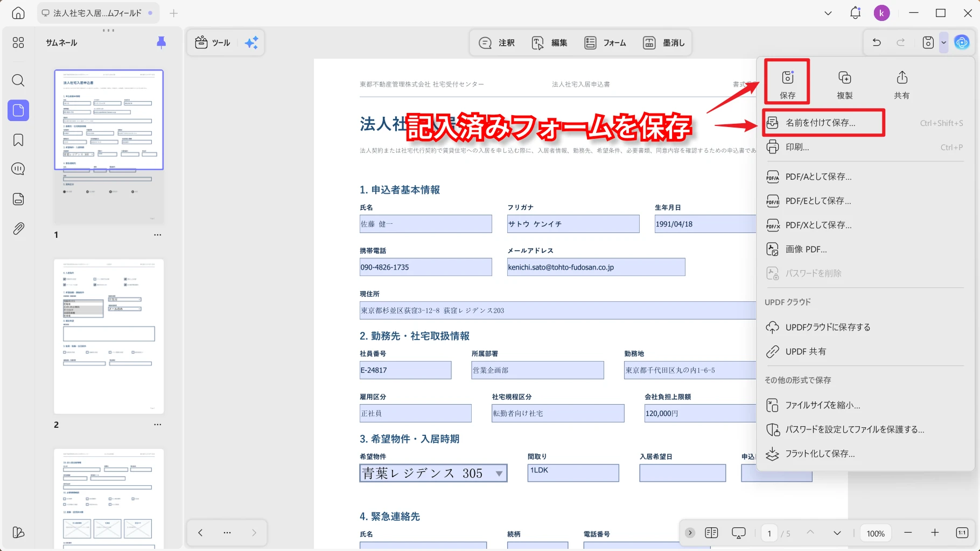The height and width of the screenshot is (551, 980).
Task: Choose UPDF 共有 link option
Action: point(865,351)
